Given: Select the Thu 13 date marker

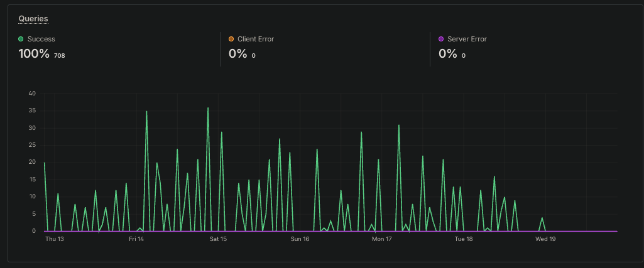Looking at the screenshot, I should tap(54, 239).
